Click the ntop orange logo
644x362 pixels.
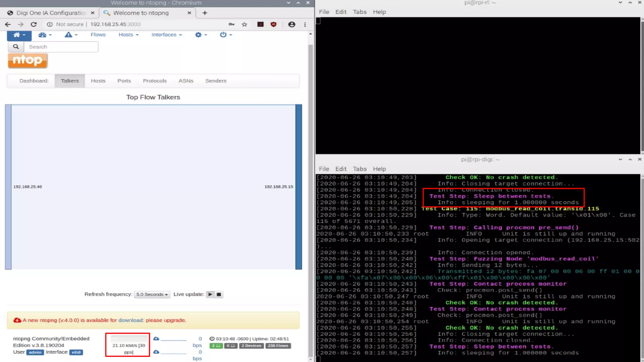click(x=28, y=60)
